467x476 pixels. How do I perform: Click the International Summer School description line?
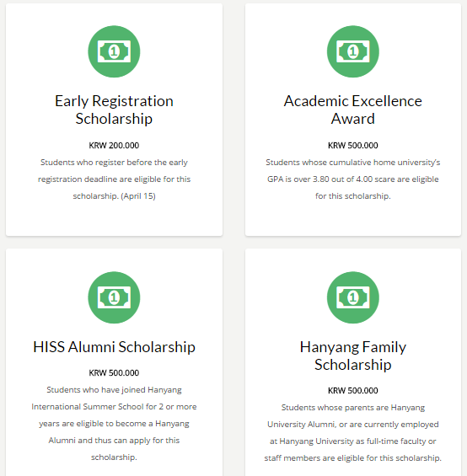point(114,407)
